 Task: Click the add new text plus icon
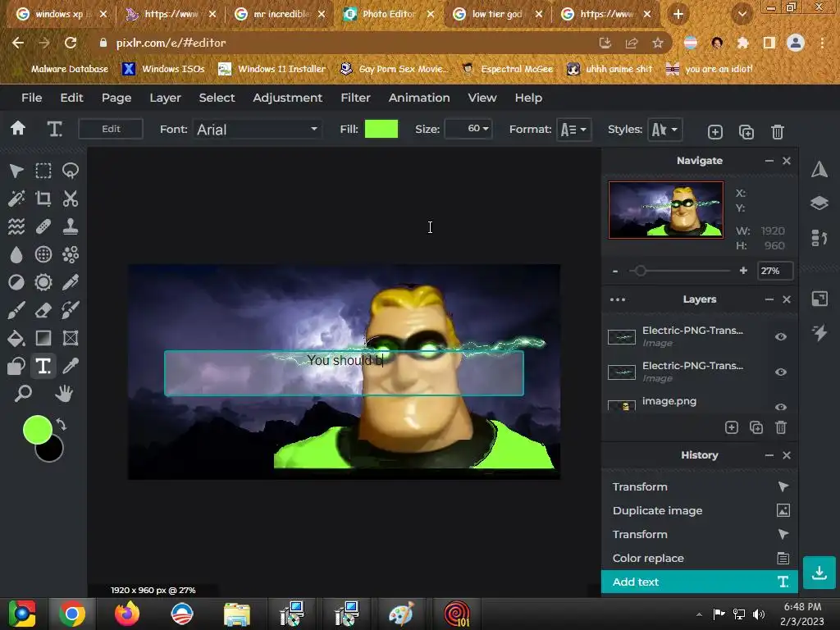(715, 132)
